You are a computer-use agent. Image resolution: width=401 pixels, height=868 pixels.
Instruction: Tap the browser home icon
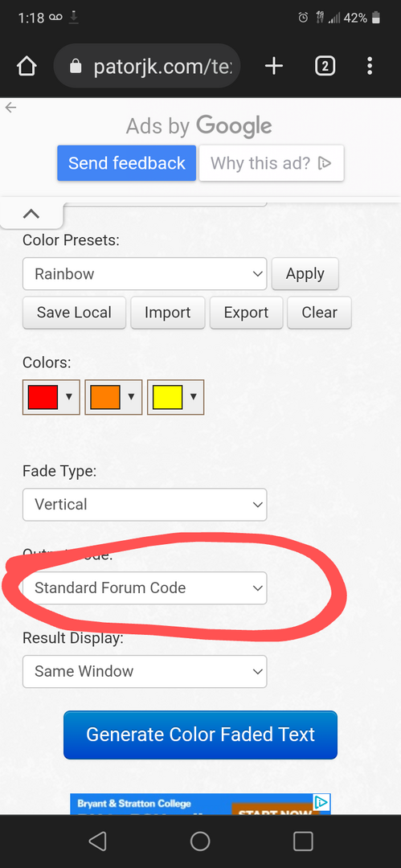pos(27,67)
